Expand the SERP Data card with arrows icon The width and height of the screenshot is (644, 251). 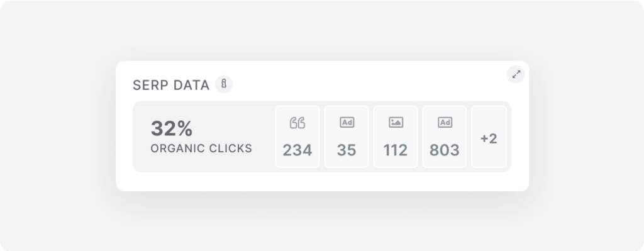[x=516, y=74]
